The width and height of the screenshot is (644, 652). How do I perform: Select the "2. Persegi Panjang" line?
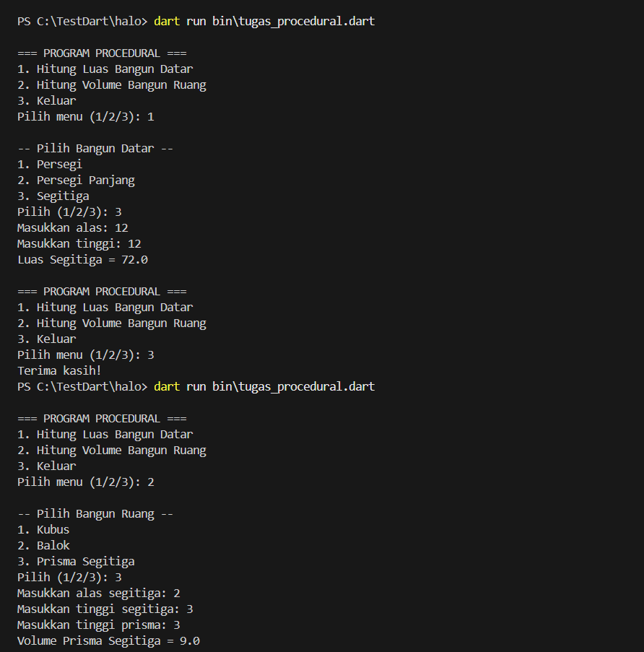pyautogui.click(x=76, y=180)
